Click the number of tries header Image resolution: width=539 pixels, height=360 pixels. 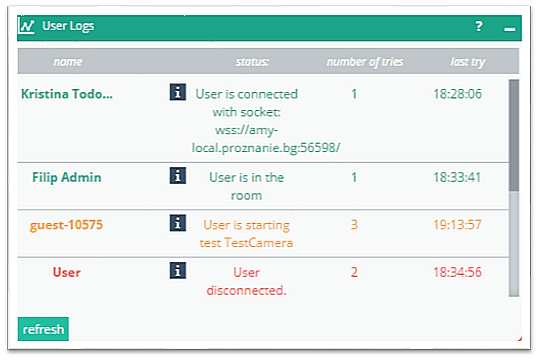pos(365,62)
